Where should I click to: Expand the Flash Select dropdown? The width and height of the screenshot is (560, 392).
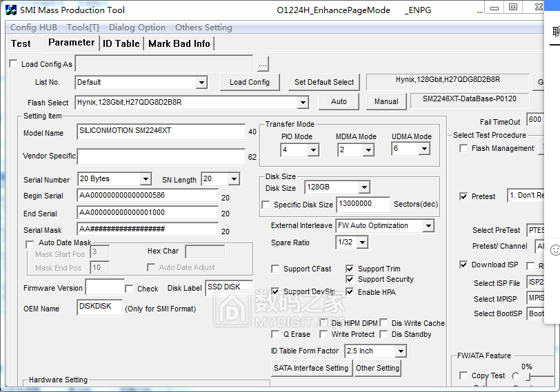tap(303, 103)
